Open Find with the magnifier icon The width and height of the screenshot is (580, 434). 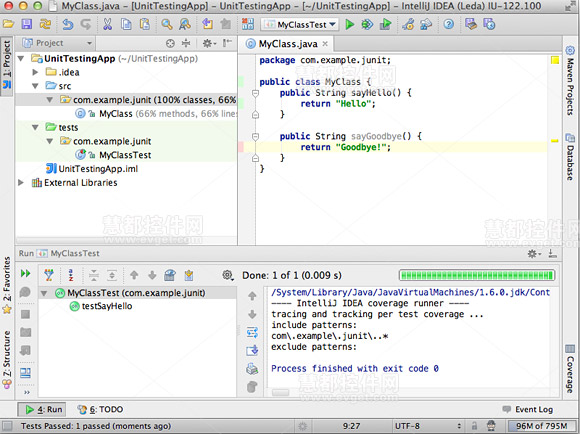(166, 24)
